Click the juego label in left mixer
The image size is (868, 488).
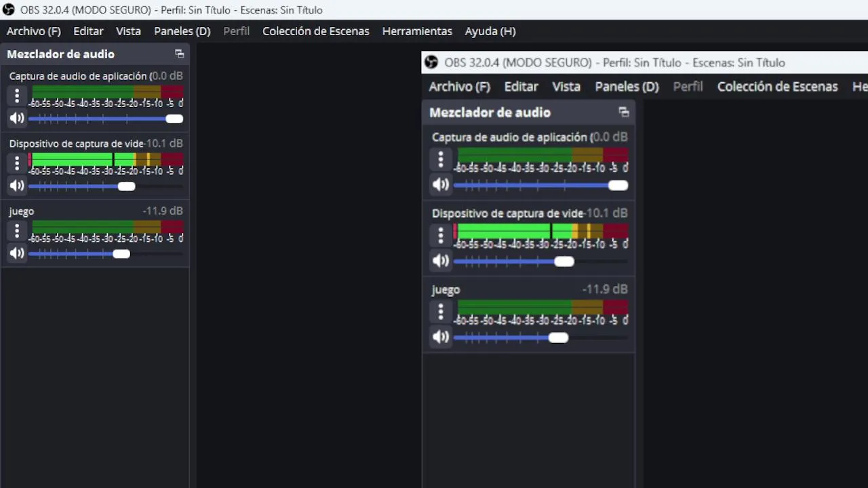[22, 211]
